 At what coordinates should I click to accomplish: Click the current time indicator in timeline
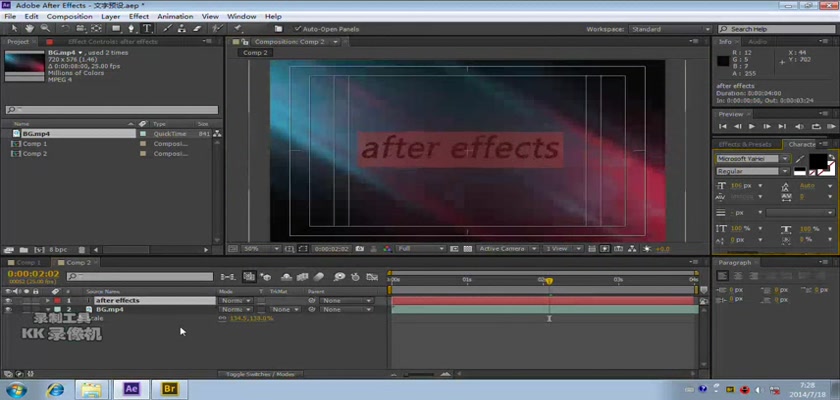(x=549, y=281)
